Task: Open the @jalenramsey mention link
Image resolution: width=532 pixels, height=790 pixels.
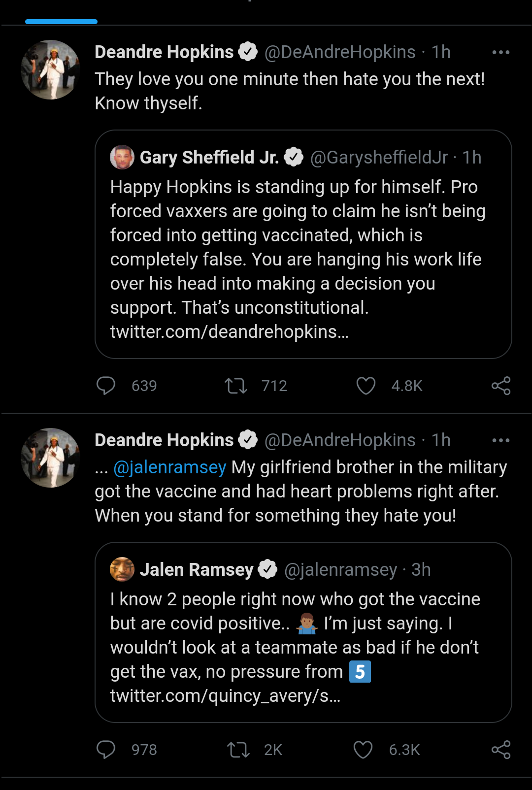Action: click(169, 467)
